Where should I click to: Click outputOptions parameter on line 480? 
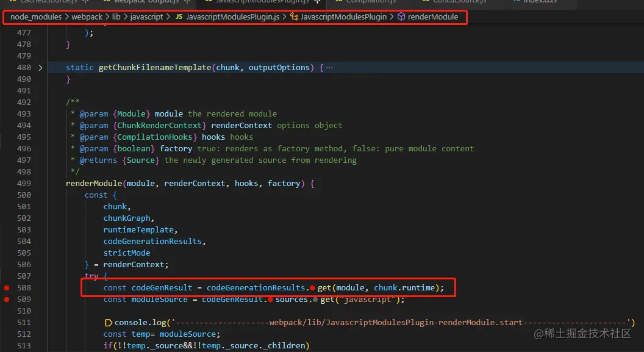pos(279,67)
